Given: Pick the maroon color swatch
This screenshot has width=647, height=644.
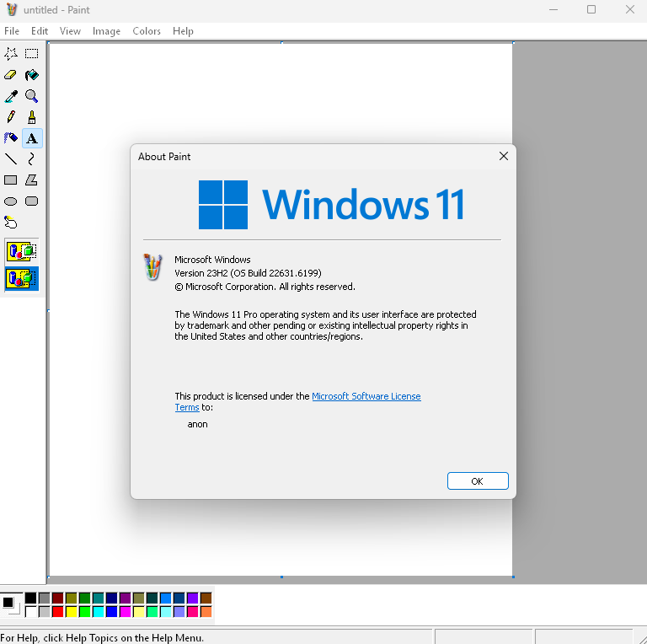Looking at the screenshot, I should coord(58,598).
